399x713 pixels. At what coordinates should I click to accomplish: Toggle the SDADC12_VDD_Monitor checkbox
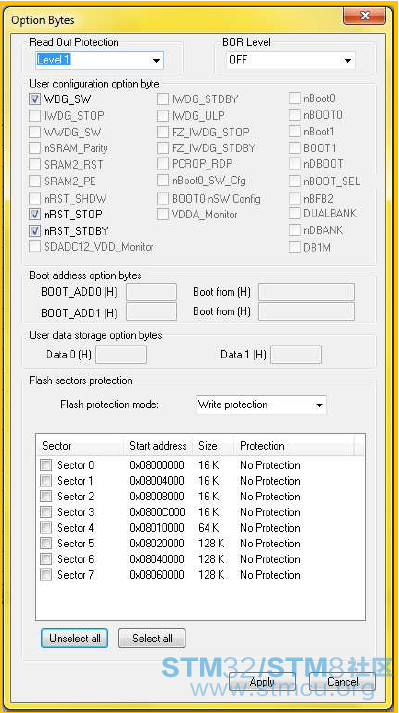pyautogui.click(x=35, y=247)
